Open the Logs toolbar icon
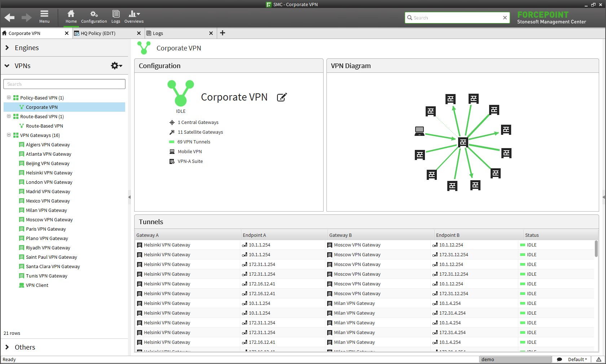Screen dimensions: 606x364 [116, 17]
